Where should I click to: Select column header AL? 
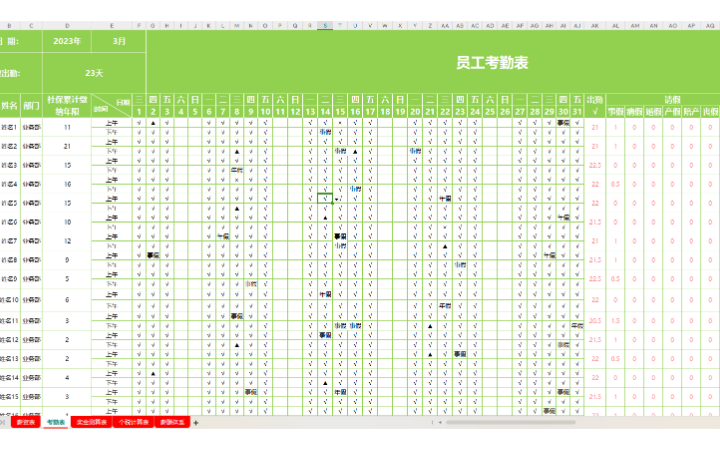pos(615,26)
